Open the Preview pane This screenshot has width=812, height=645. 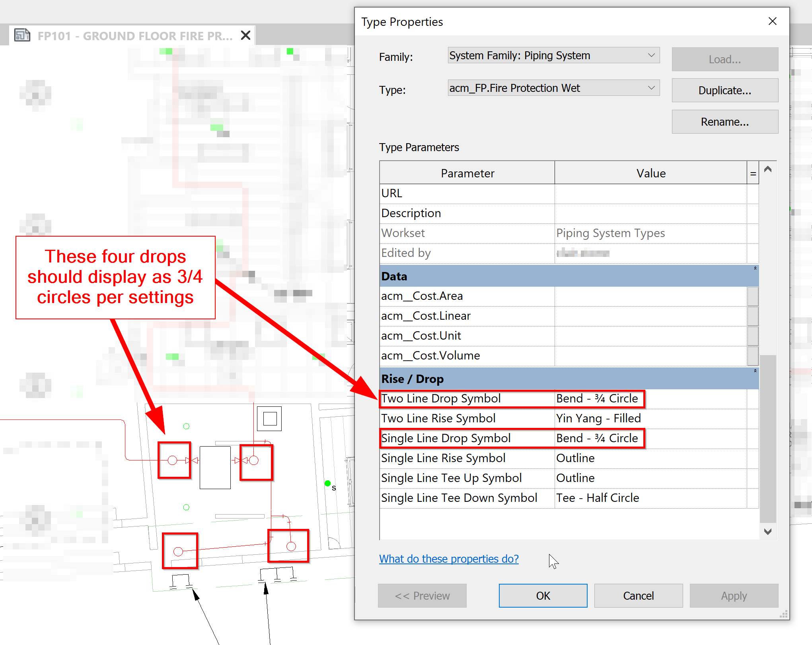coord(422,596)
